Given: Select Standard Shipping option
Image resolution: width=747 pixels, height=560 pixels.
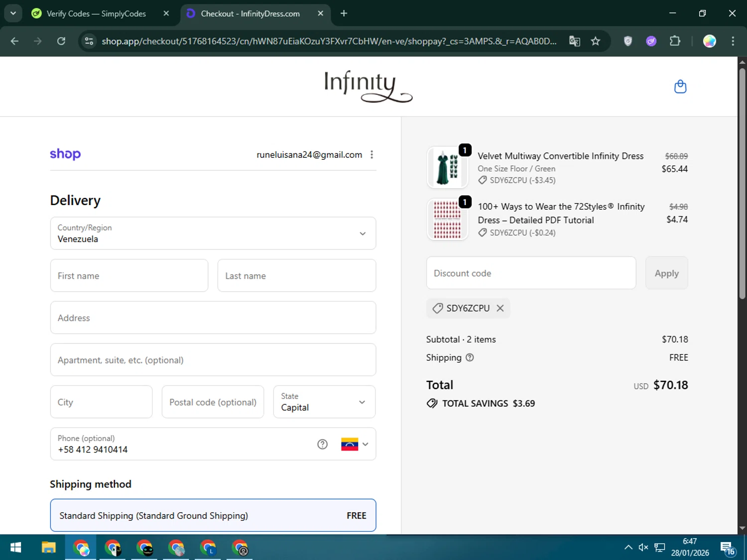Looking at the screenshot, I should (213, 515).
